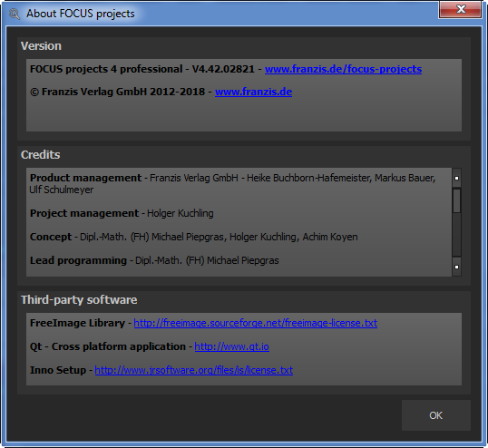The height and width of the screenshot is (448, 488).
Task: Click the "Ulf Schulmeyer" name
Action: 62,190
